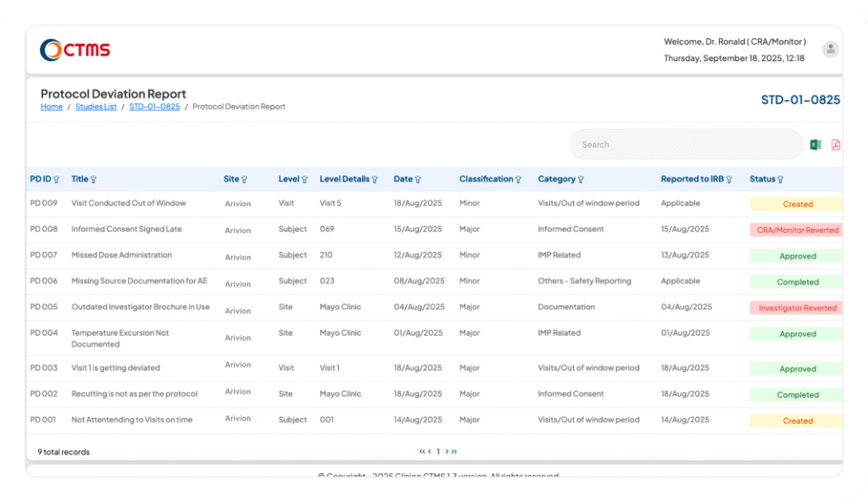Go to the Home breadcrumb link
Image resolution: width=868 pixels, height=501 pixels.
pyautogui.click(x=52, y=107)
